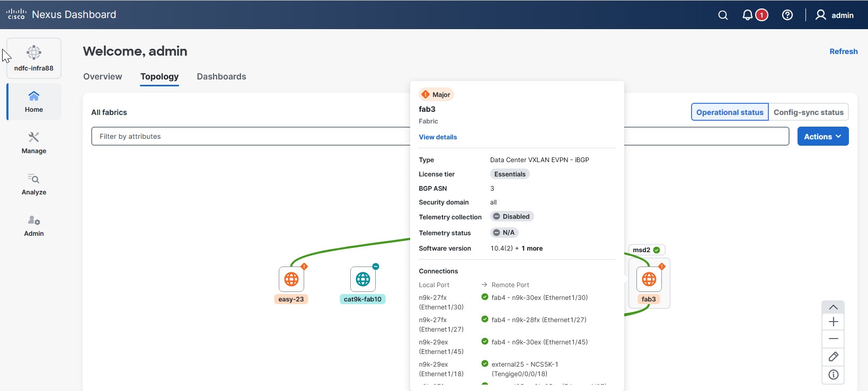Open notifications bell with 1 alert
Screen dimensions: 868x391
coord(755,15)
